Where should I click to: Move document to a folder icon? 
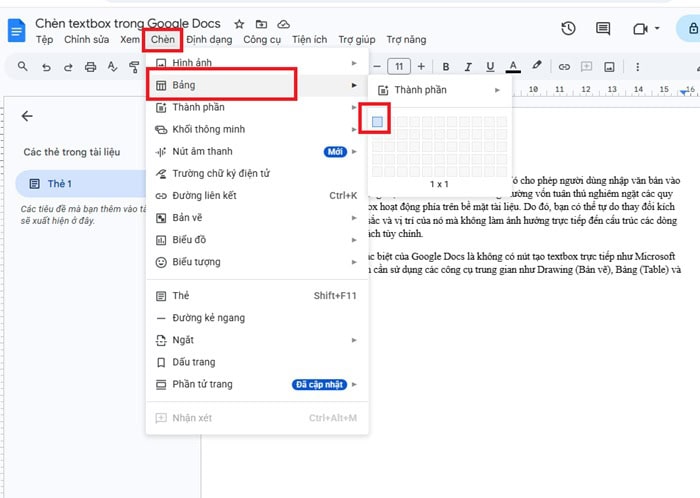(x=261, y=24)
